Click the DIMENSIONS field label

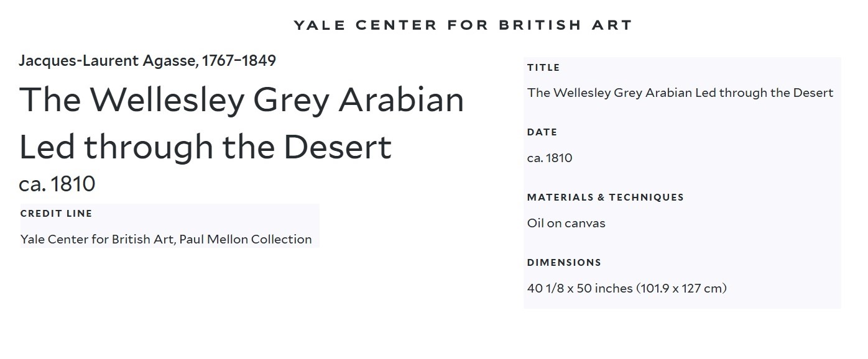point(564,263)
